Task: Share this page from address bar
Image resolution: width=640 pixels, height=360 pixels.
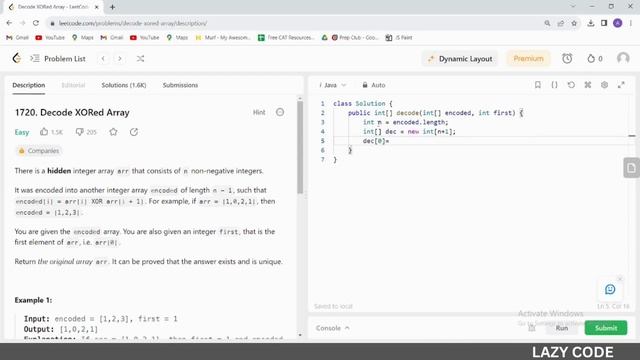Action: [x=561, y=23]
